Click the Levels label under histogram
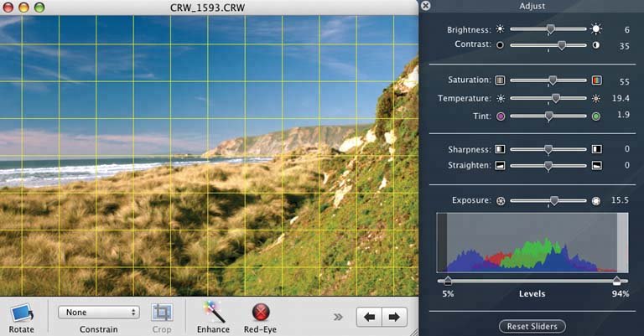Screen dimensions: 644x336 tap(532, 294)
